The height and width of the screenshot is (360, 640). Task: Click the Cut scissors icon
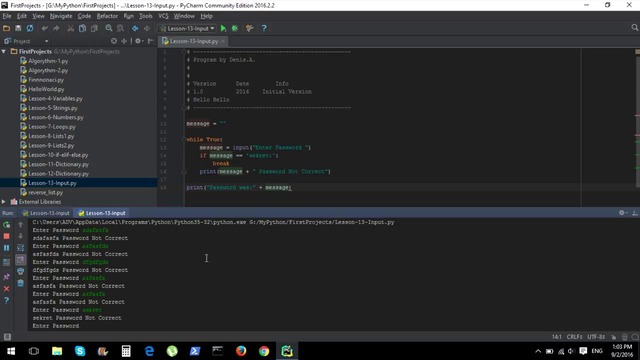click(71, 28)
